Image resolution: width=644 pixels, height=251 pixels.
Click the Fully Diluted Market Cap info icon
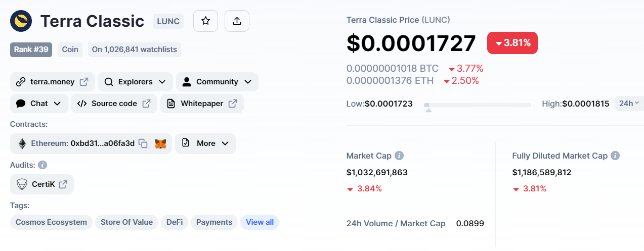click(615, 156)
